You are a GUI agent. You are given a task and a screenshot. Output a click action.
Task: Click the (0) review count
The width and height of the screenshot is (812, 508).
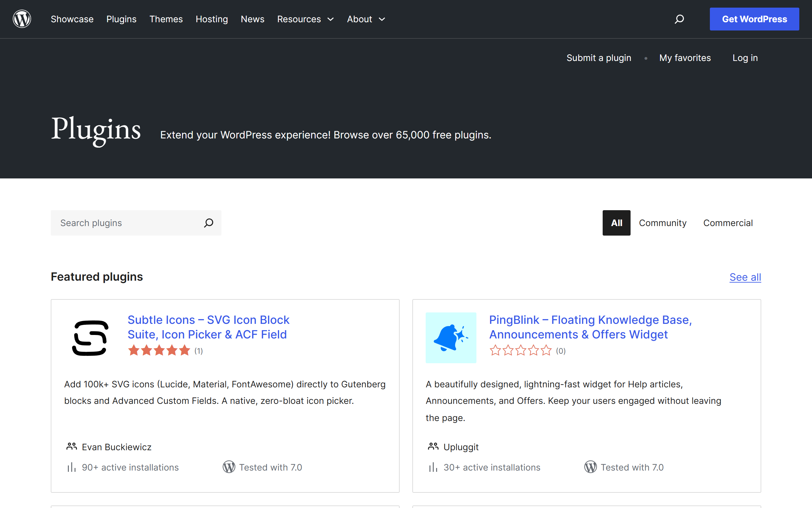[561, 351]
